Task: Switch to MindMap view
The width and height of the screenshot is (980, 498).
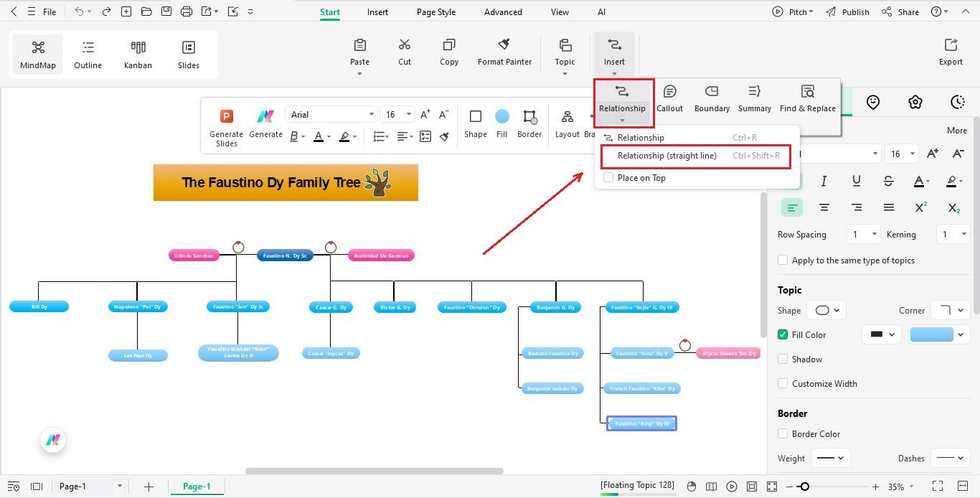Action: [38, 55]
